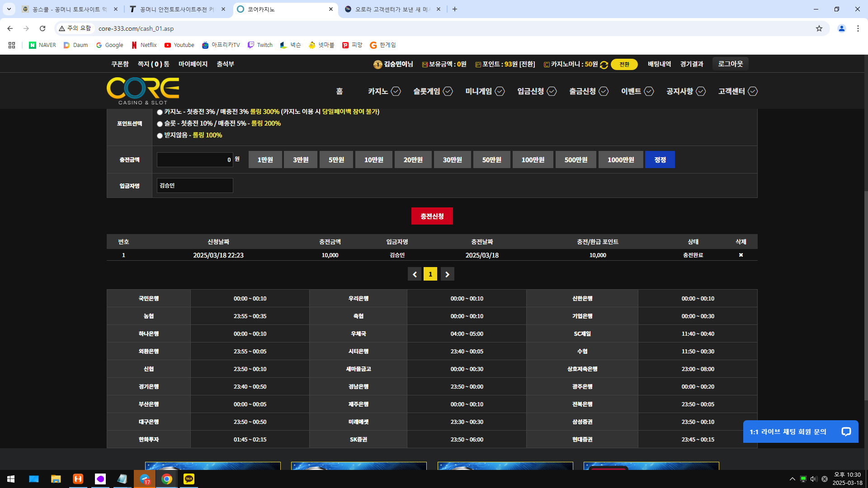This screenshot has width=868, height=488.
Task: Click the casino money refresh icon
Action: pyautogui.click(x=604, y=65)
